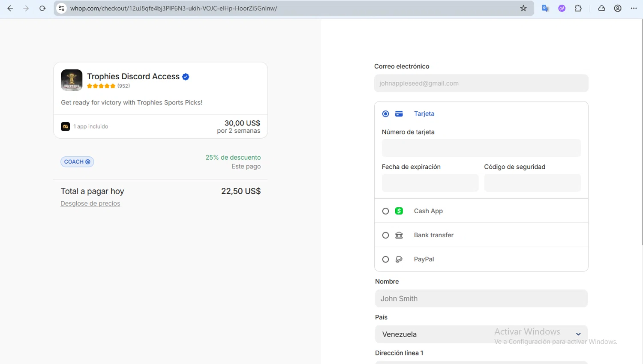Open browser settings and more menu
This screenshot has height=364, width=643.
(634, 8)
